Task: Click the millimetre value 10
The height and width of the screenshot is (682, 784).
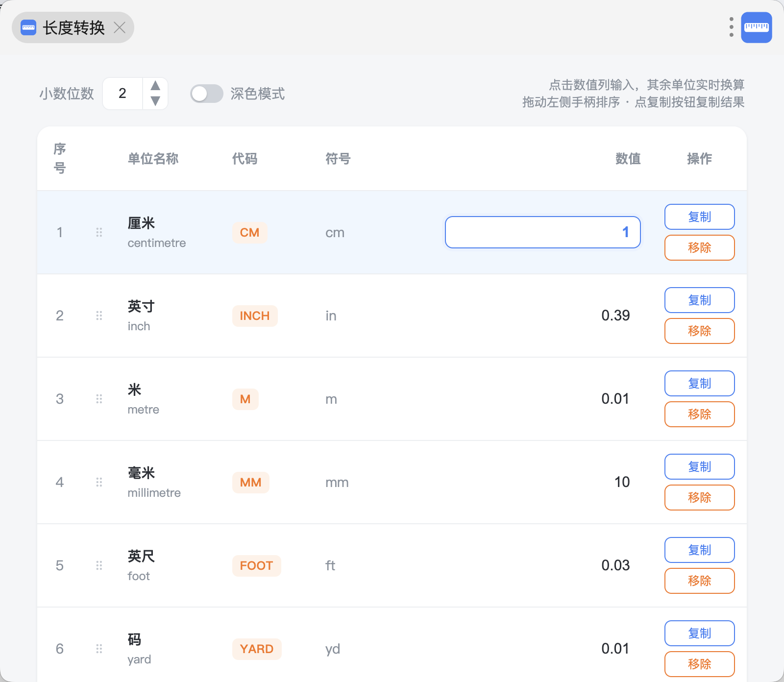Action: coord(622,482)
